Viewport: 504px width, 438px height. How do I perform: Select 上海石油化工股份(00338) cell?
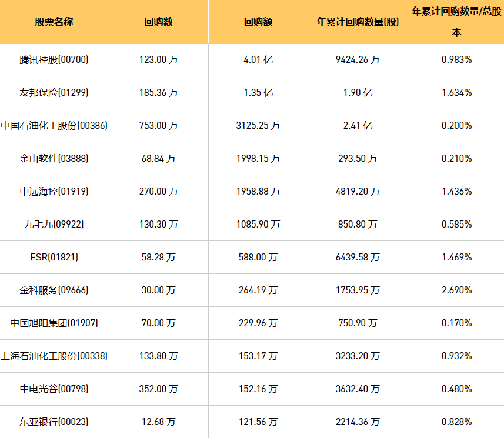click(x=54, y=356)
